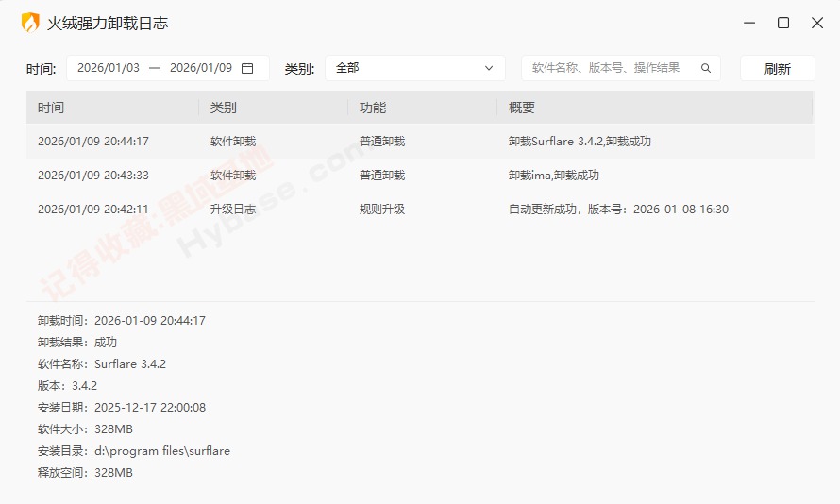Open the calendar date picker icon
Viewport: 840px width, 504px height.
[247, 68]
